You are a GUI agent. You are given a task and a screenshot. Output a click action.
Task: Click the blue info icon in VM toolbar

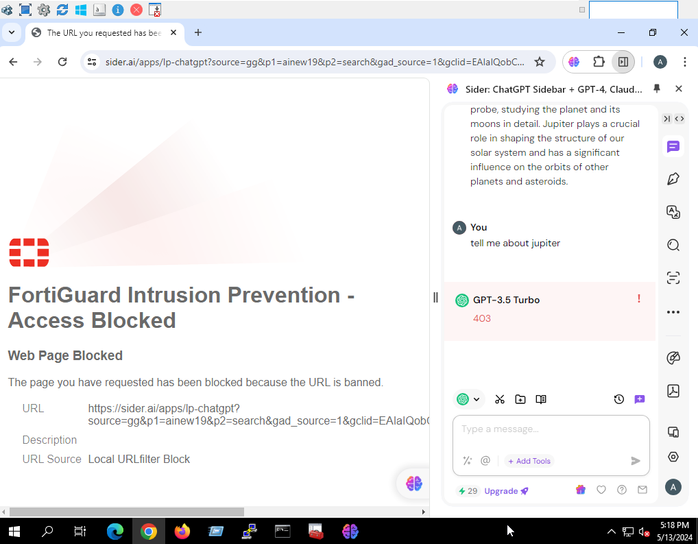[118, 9]
